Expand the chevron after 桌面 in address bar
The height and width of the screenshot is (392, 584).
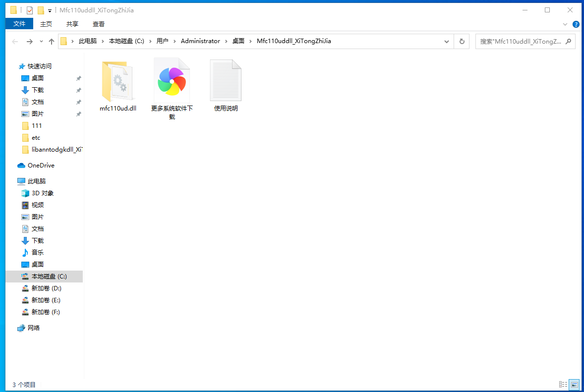(250, 41)
